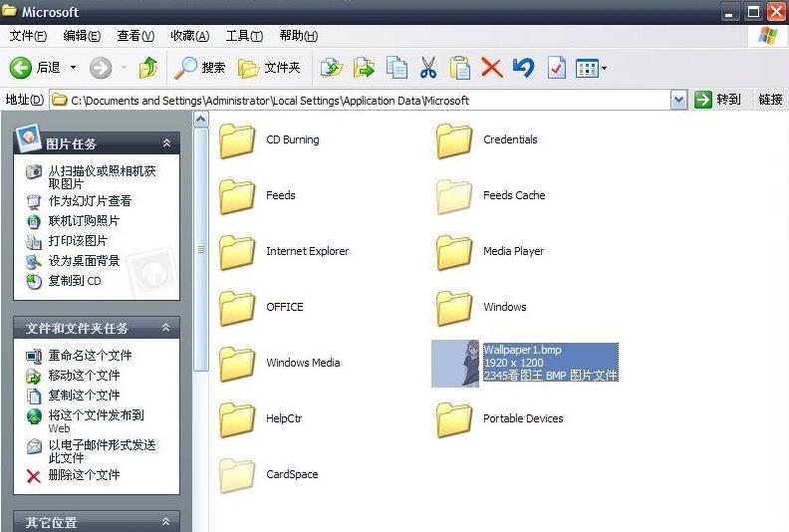Click 删除这个文件 task link
789x532 pixels.
pyautogui.click(x=84, y=475)
